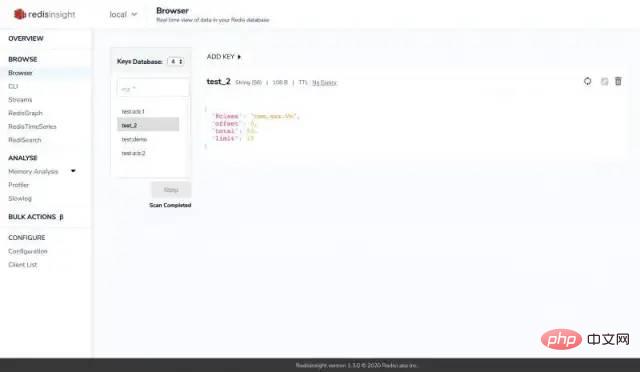The width and height of the screenshot is (640, 372).
Task: Open the Client List page
Action: 23,265
